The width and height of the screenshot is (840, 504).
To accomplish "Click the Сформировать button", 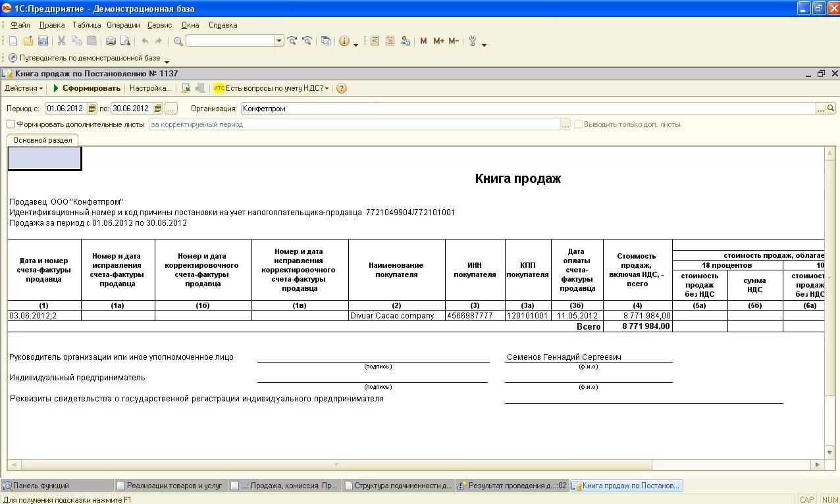I will (86, 88).
